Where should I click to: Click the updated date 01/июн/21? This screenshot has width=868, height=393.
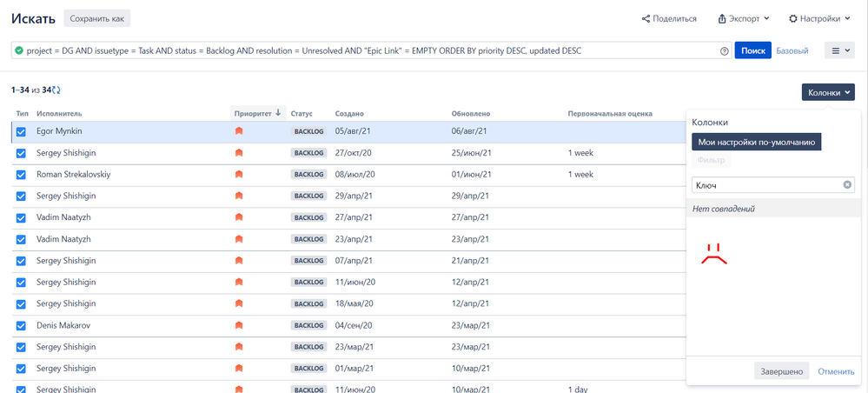pos(471,175)
